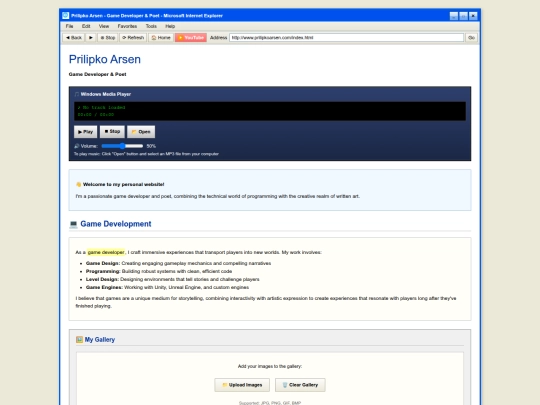Minimize the Internet Explorer window
The image size is (540, 405).
(x=454, y=16)
